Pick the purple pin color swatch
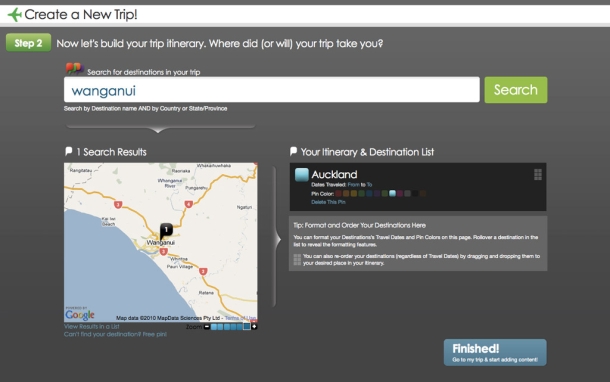610x382 pixels. [377, 193]
